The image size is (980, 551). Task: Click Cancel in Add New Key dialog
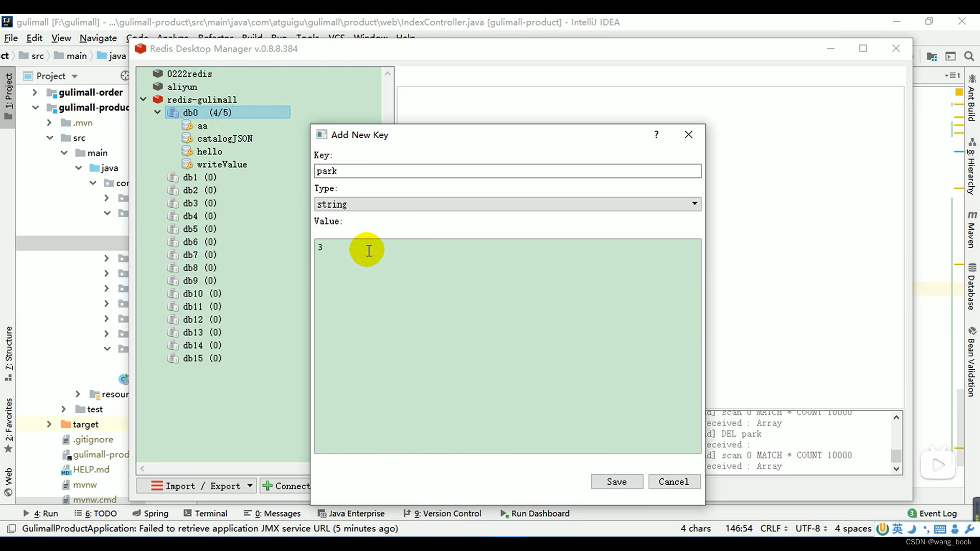[x=674, y=482]
